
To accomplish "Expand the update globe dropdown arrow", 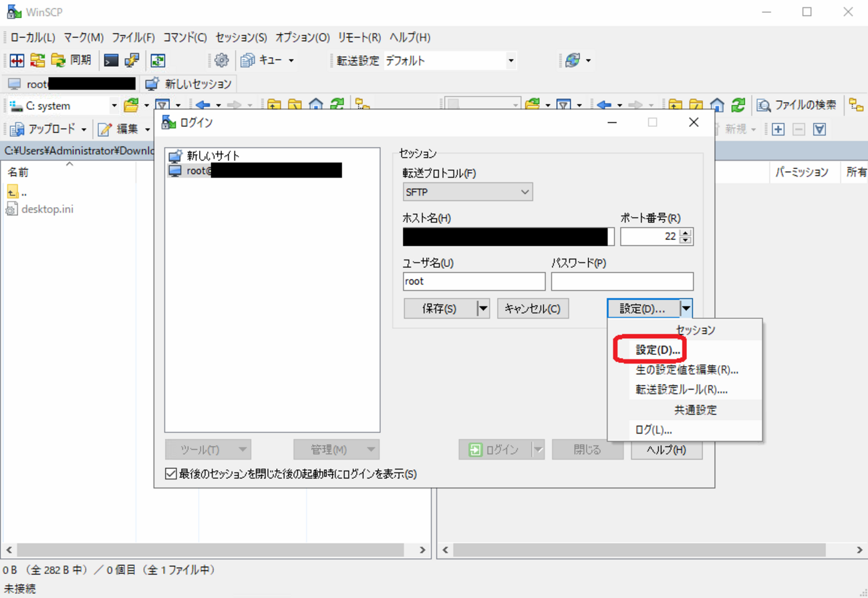I will coord(588,61).
